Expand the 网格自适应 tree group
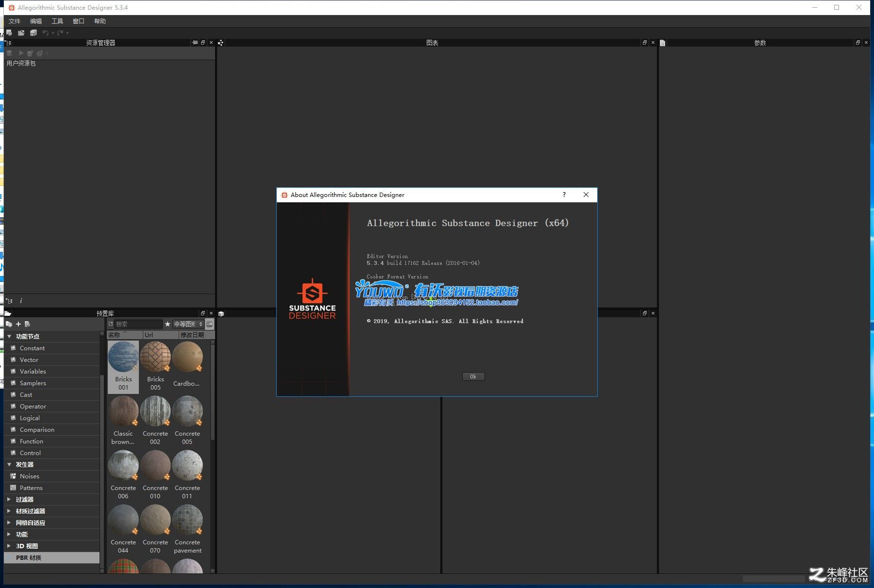The width and height of the screenshot is (874, 588). pos(9,523)
